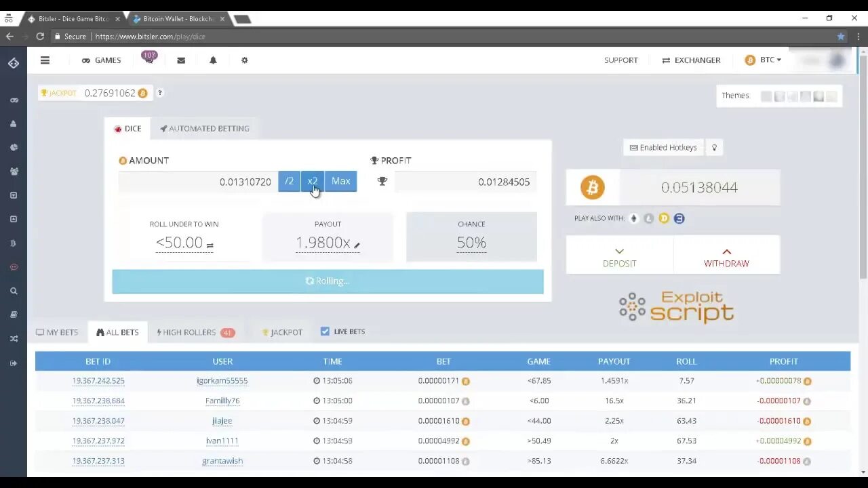Click the orange Bitcoin balance icon
Image resolution: width=868 pixels, height=488 pixels.
tap(593, 188)
